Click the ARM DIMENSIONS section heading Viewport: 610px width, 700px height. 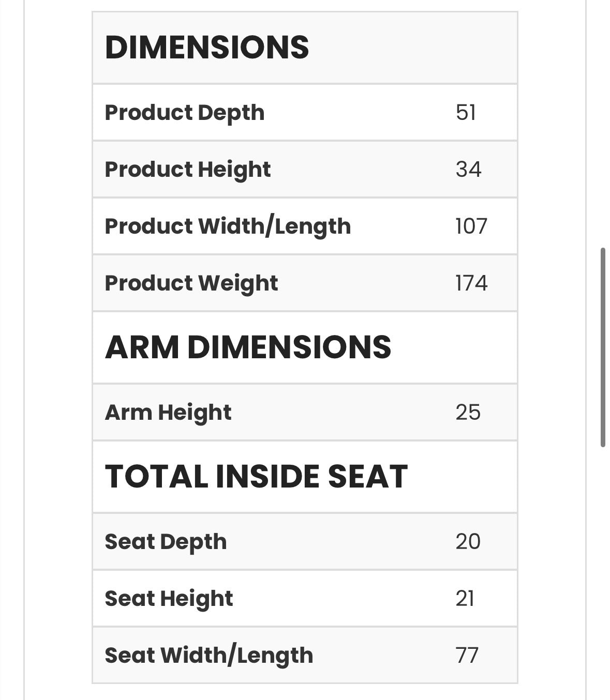248,347
